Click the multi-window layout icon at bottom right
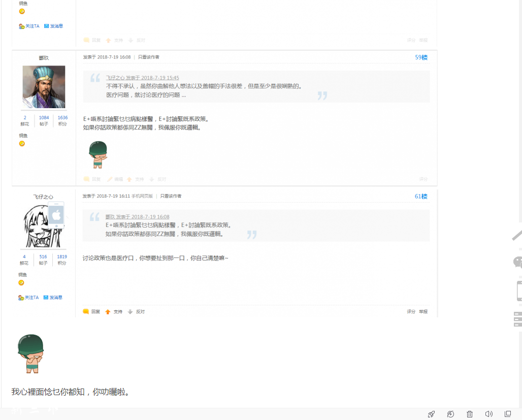522x420 pixels. pos(508,414)
